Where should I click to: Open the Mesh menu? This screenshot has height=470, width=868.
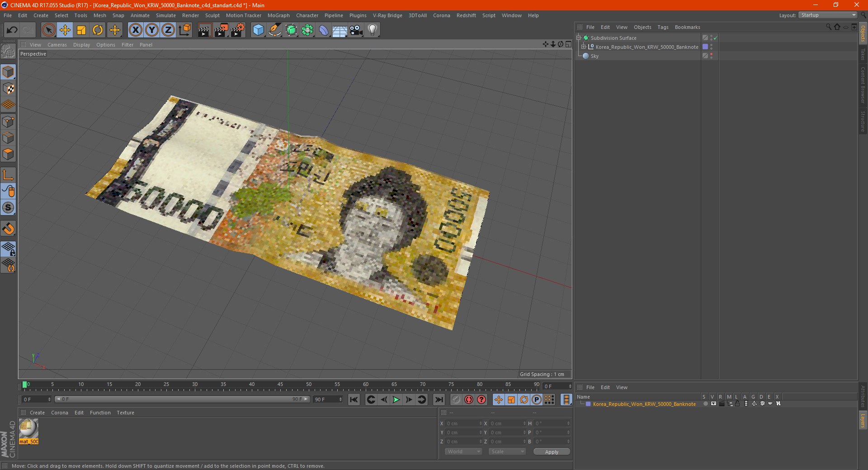100,15
